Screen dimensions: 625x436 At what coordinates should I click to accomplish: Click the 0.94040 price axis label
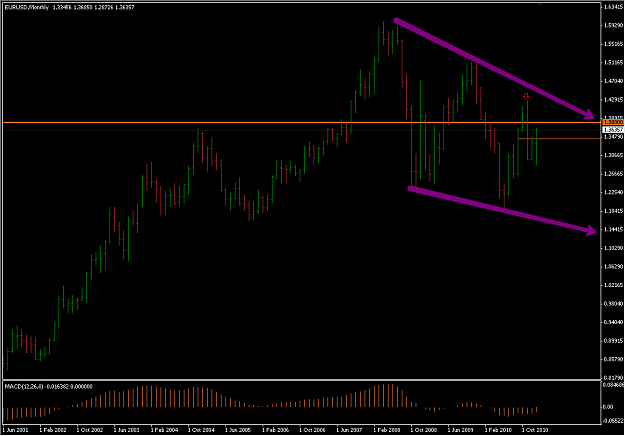click(613, 322)
